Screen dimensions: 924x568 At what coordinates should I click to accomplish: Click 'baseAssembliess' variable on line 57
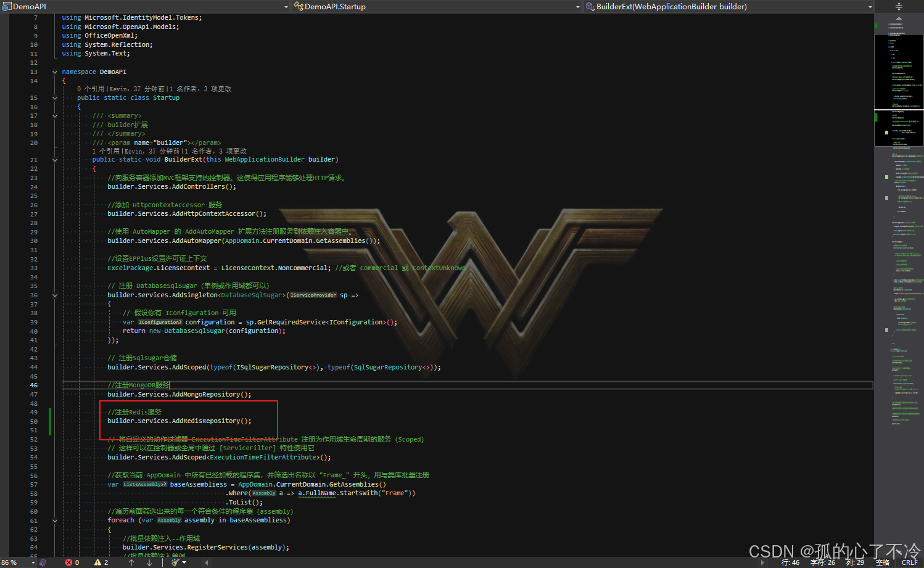[x=199, y=485]
